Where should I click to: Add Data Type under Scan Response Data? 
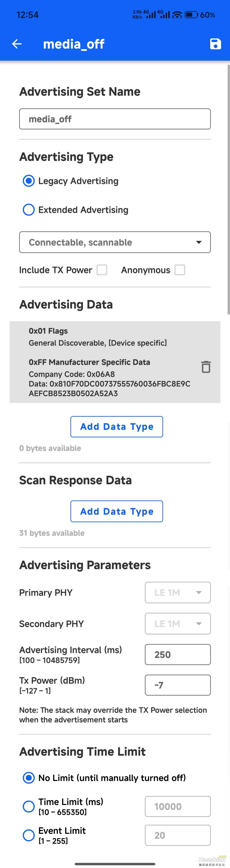pyautogui.click(x=116, y=511)
